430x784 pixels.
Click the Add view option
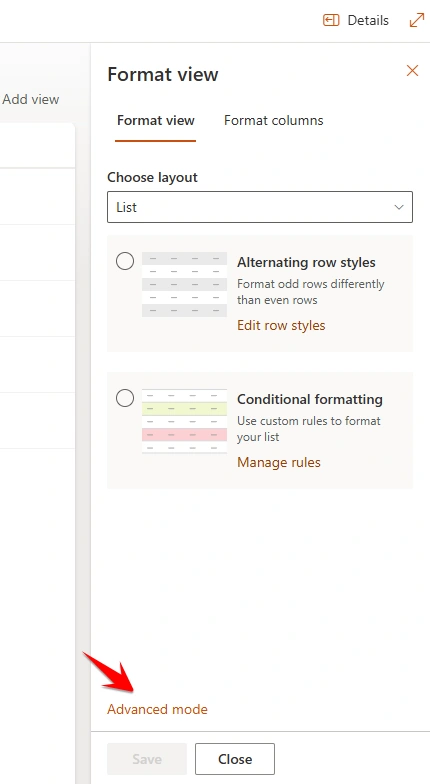(30, 99)
